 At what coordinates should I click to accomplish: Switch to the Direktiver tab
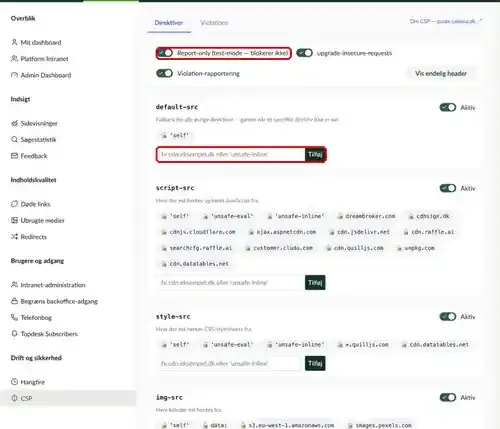point(169,23)
